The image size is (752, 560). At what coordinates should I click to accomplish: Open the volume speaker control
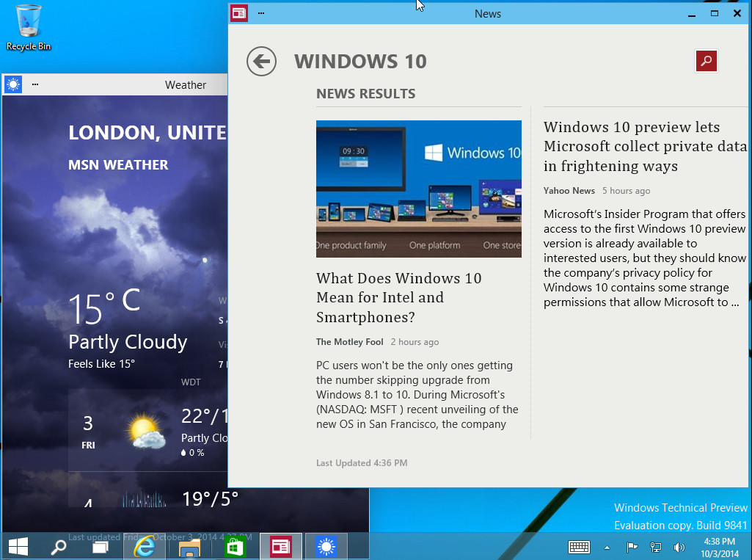tap(679, 547)
